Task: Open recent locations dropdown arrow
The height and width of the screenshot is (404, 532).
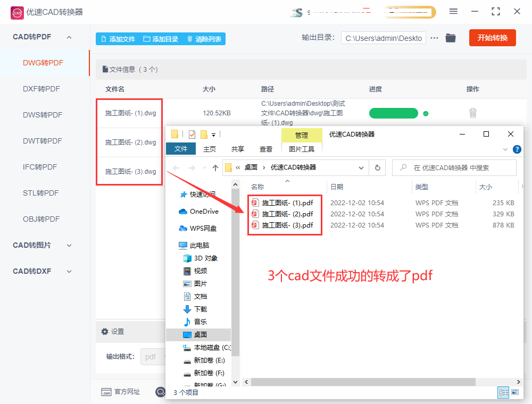Action: [x=204, y=168]
